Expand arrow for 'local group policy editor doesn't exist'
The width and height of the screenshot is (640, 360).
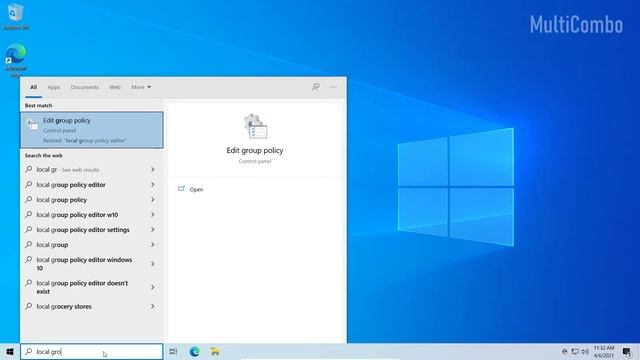tap(153, 287)
